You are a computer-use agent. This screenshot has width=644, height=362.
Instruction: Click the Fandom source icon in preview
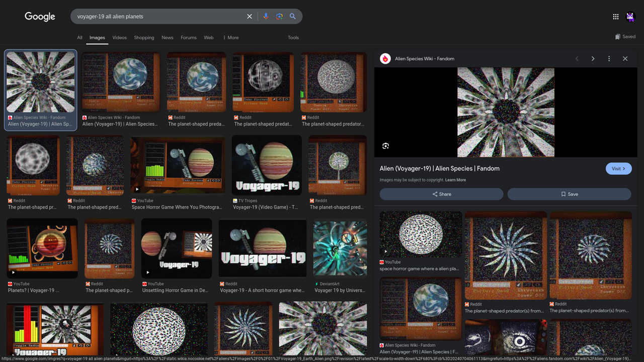[385, 59]
